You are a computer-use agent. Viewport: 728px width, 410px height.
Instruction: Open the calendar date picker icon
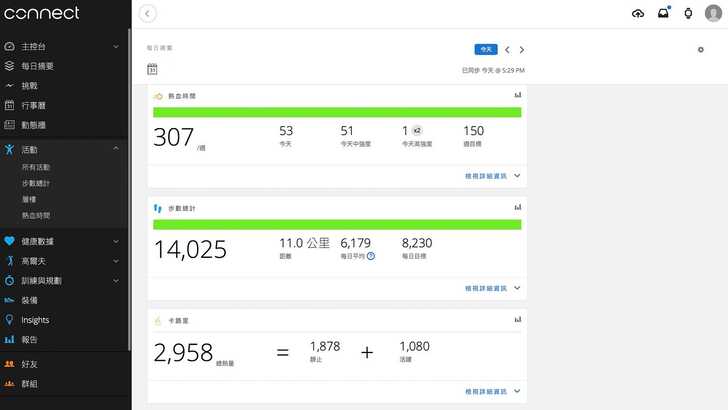click(x=152, y=69)
